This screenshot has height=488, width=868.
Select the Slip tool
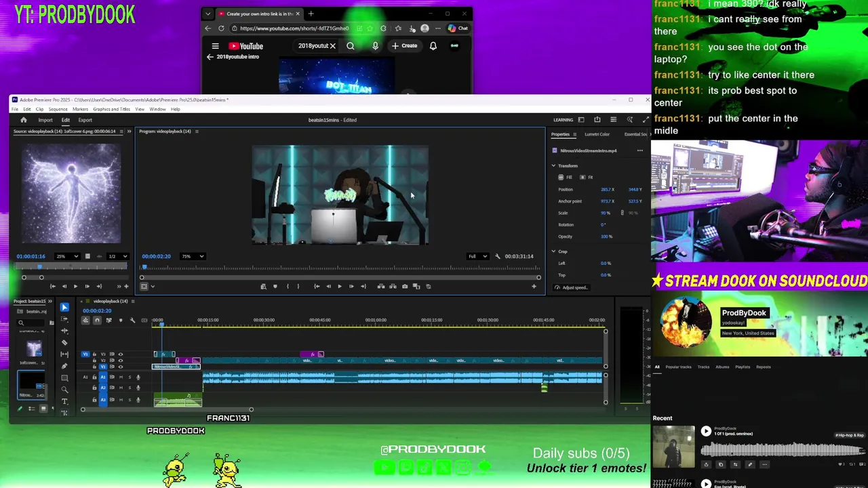point(64,354)
